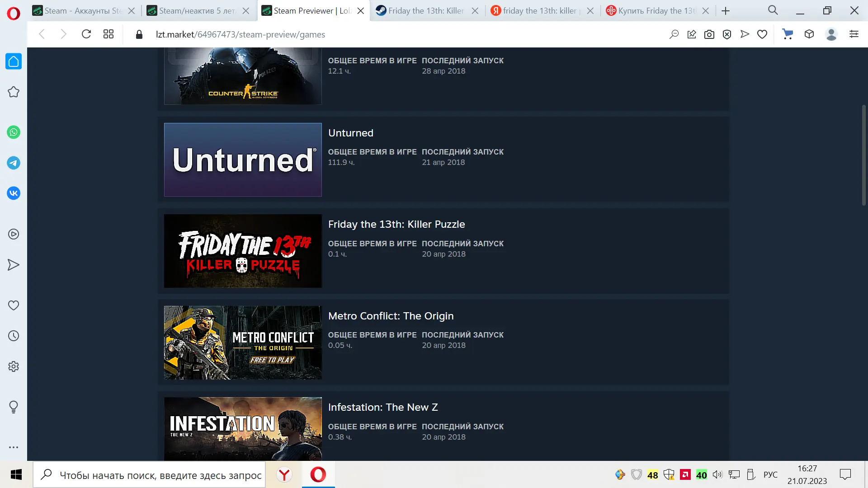Image resolution: width=868 pixels, height=488 pixels.
Task: Open the shopping cart toolbar icon
Action: click(x=788, y=34)
